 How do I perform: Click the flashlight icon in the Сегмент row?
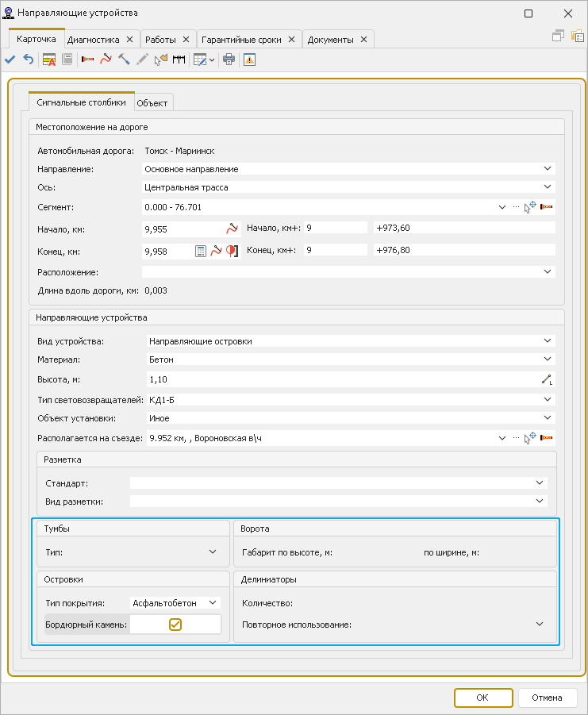(546, 207)
